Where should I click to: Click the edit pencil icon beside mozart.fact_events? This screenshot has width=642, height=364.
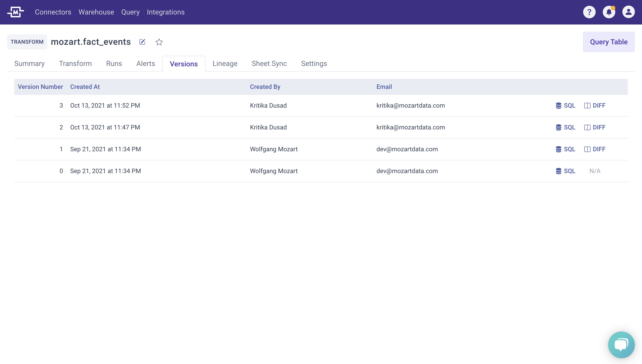[142, 42]
